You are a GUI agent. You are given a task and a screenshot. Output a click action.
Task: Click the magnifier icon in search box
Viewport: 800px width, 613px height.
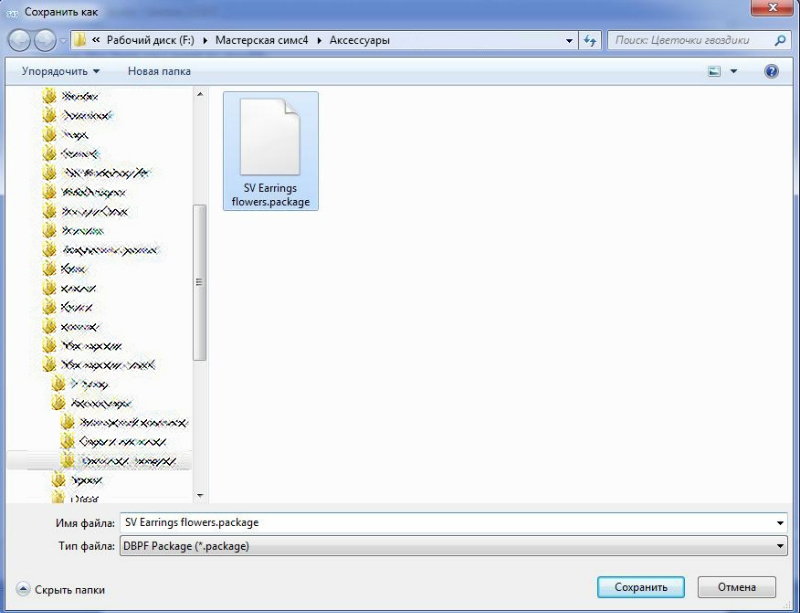coord(781,41)
